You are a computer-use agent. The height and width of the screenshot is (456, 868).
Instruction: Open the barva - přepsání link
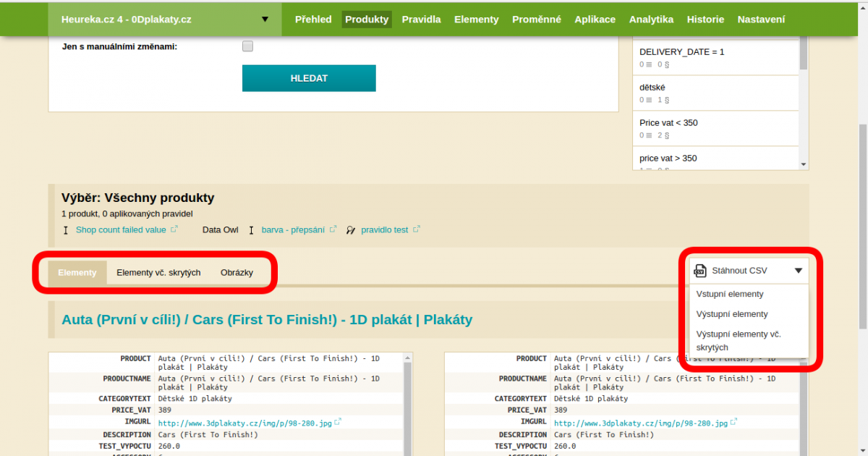[293, 229]
